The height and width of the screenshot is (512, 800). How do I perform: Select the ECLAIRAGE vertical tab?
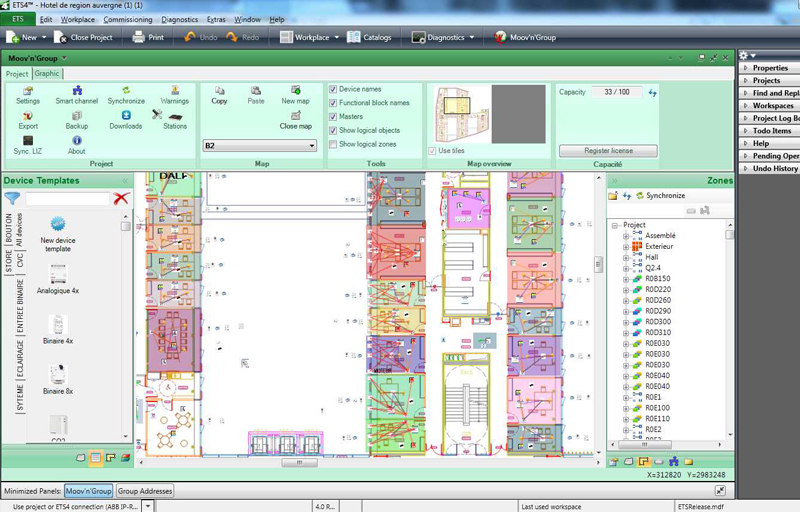(20, 358)
